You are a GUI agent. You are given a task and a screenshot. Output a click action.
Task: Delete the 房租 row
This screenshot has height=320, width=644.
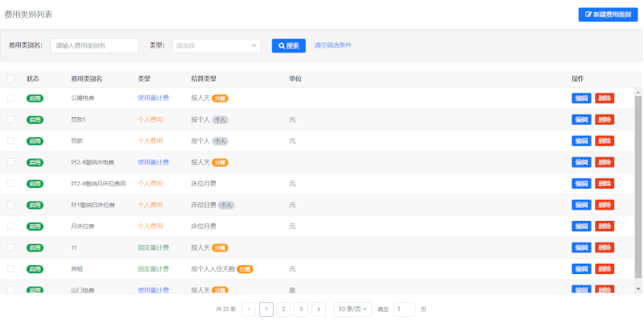point(605,269)
